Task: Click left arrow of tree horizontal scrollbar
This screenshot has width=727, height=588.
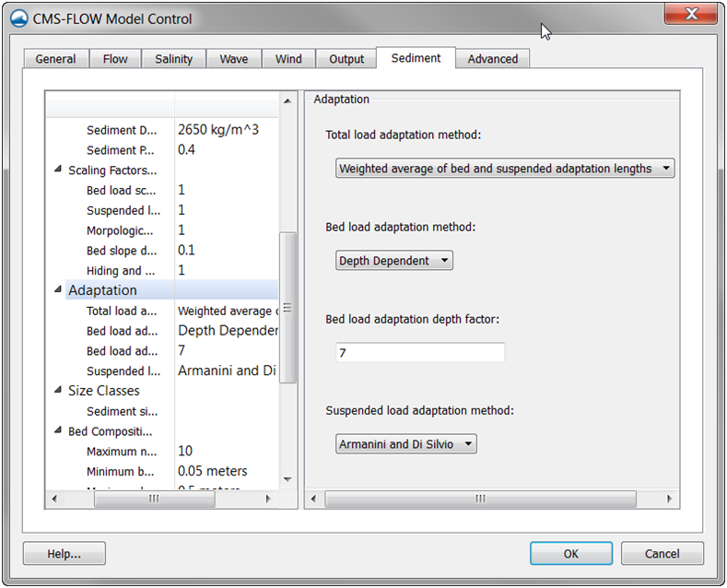Action: 54,499
